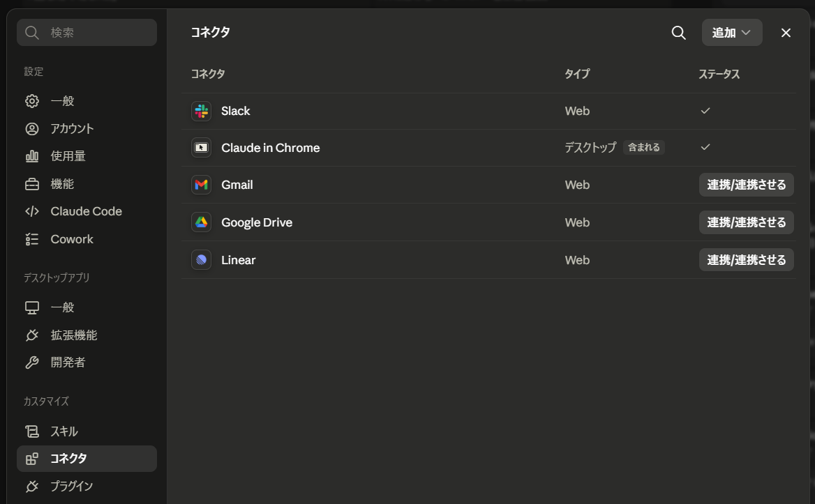Click the Claude Code brackets icon
Image resolution: width=815 pixels, height=504 pixels.
[x=32, y=211]
